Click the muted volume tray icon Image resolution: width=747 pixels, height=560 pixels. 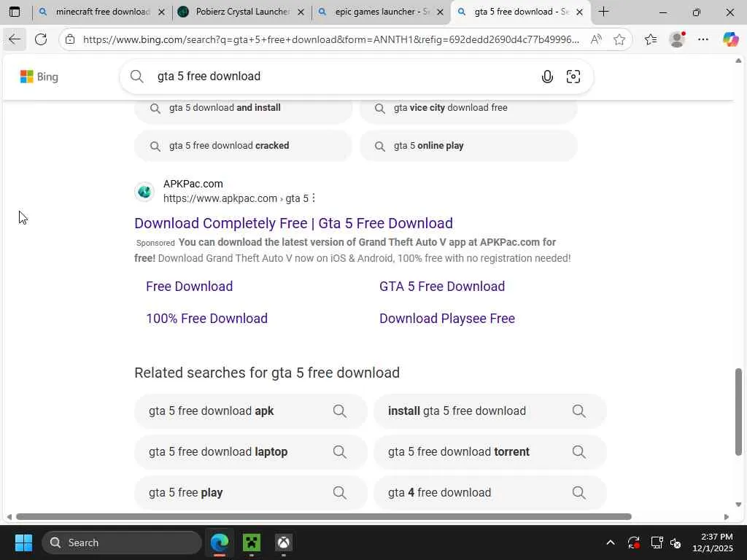(676, 542)
